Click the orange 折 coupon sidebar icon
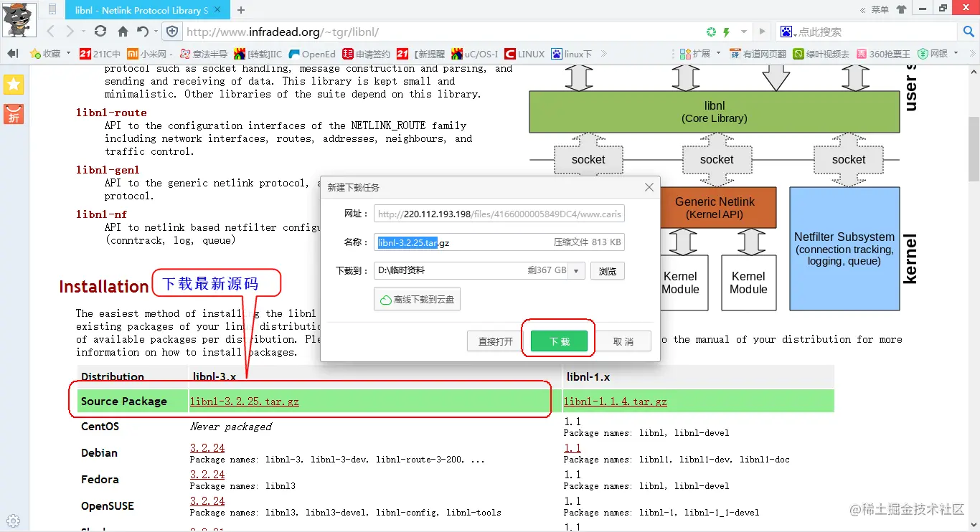Image resolution: width=980 pixels, height=532 pixels. [x=14, y=114]
